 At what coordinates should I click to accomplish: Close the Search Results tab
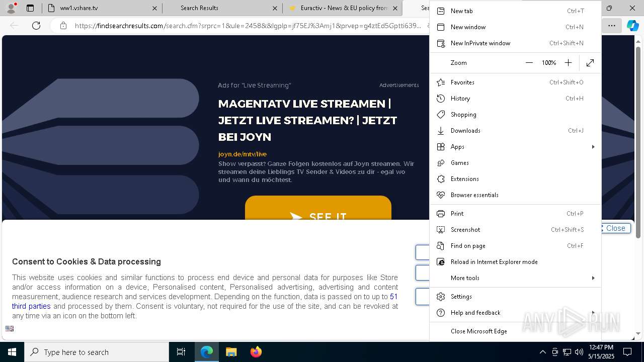pyautogui.click(x=275, y=8)
